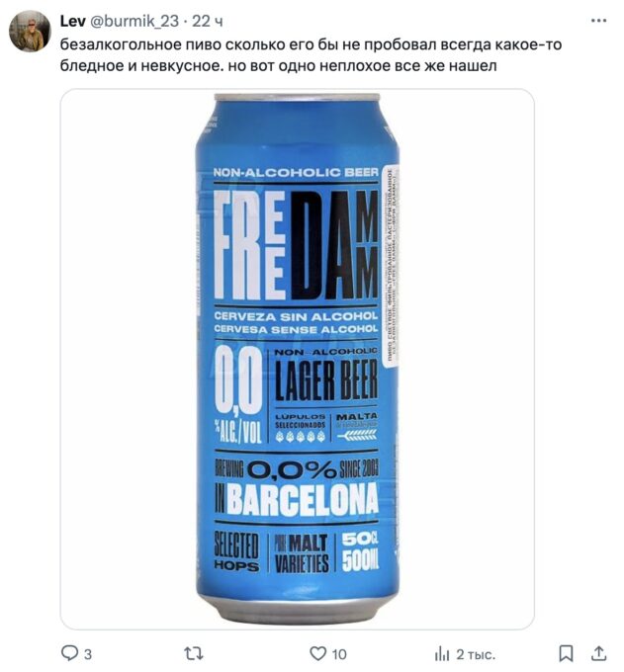Bookmark this post
This screenshot has width=624, height=672.
(x=566, y=653)
